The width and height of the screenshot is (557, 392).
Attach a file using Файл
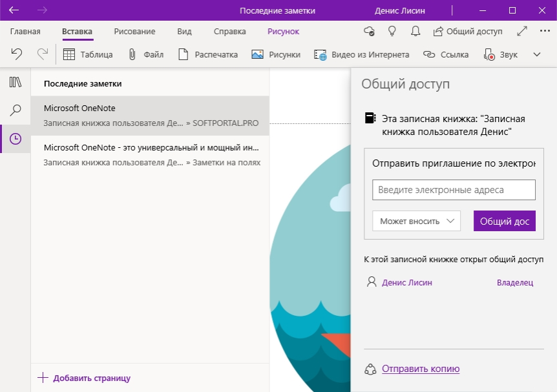click(x=145, y=55)
